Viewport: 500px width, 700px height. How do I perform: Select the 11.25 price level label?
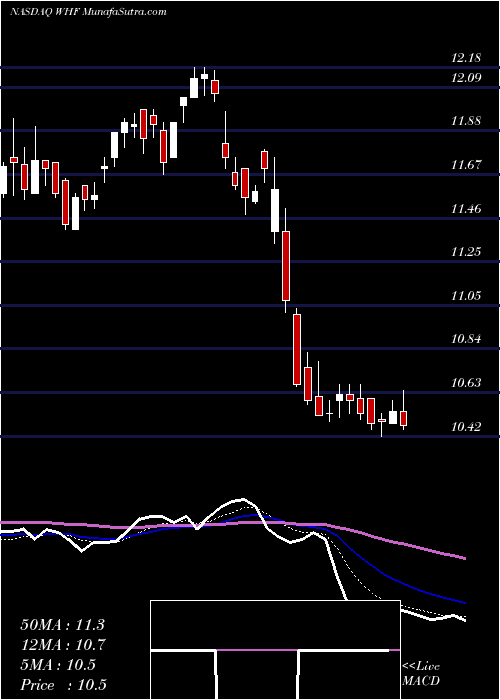[x=466, y=252]
